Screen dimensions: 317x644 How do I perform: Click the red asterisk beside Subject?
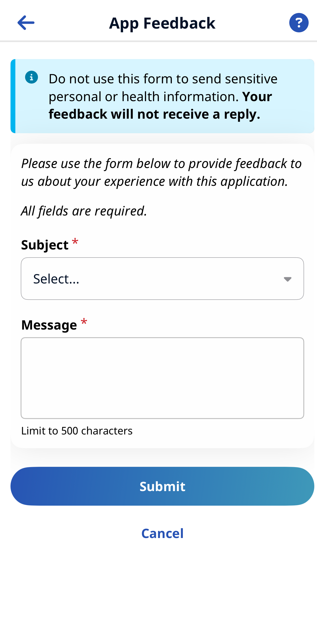[75, 242]
